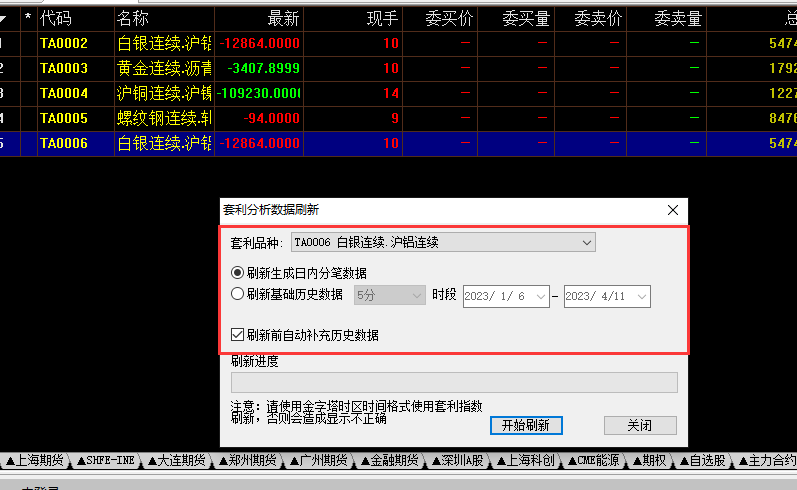Toggle 刷新前自动补充历史数据 checkbox
Screen dimensions: 797x490
pyautogui.click(x=237, y=335)
